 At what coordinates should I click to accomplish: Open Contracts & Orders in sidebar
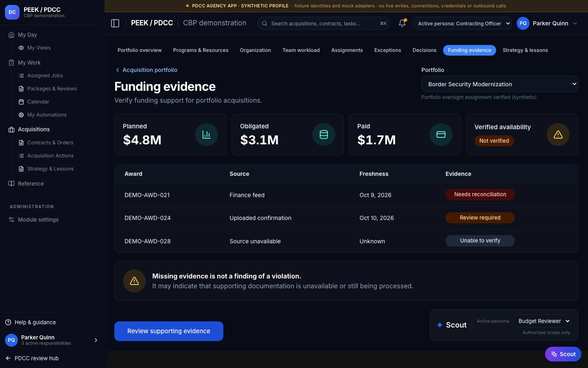point(50,143)
